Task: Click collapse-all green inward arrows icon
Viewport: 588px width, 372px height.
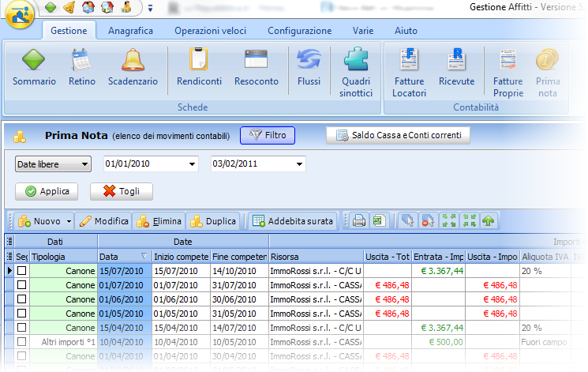Action: point(469,220)
